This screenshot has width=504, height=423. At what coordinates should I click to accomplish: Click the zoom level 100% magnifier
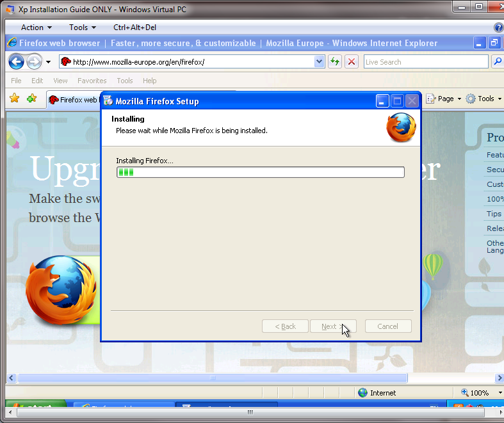[x=465, y=392]
